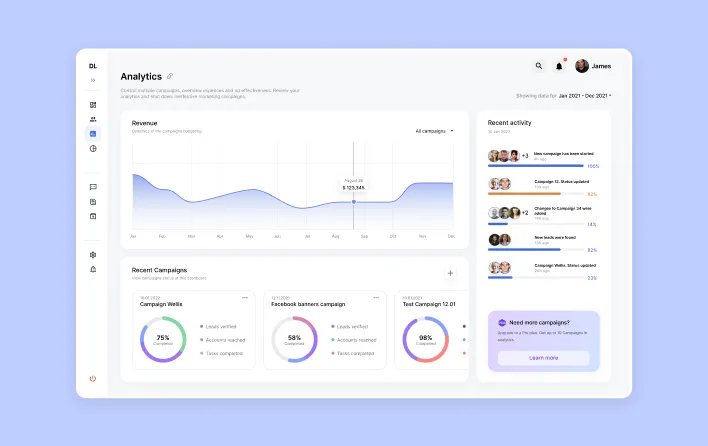Click the Recent Campaigns heading
708x446 pixels.
tap(159, 270)
